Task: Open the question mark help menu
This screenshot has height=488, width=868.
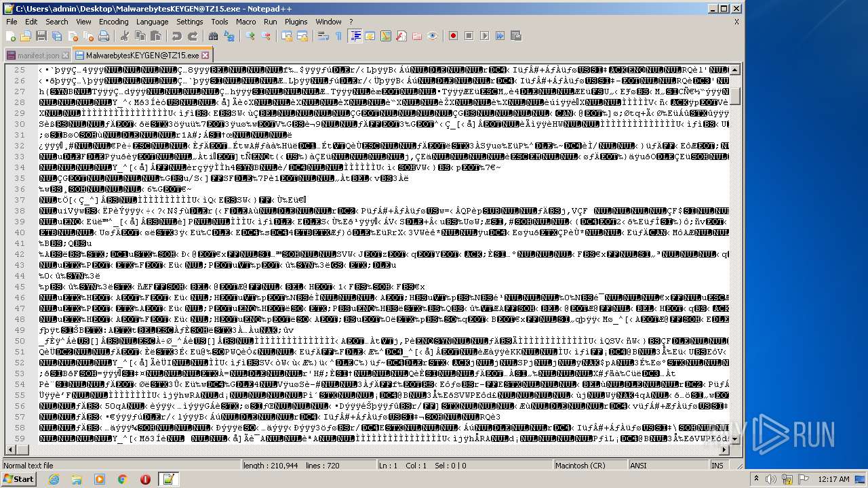Action: pyautogui.click(x=351, y=22)
